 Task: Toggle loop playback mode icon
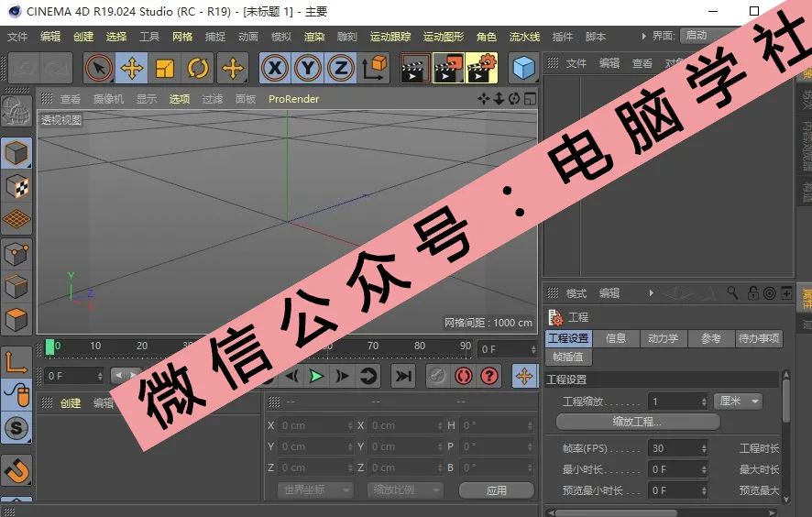[x=368, y=376]
